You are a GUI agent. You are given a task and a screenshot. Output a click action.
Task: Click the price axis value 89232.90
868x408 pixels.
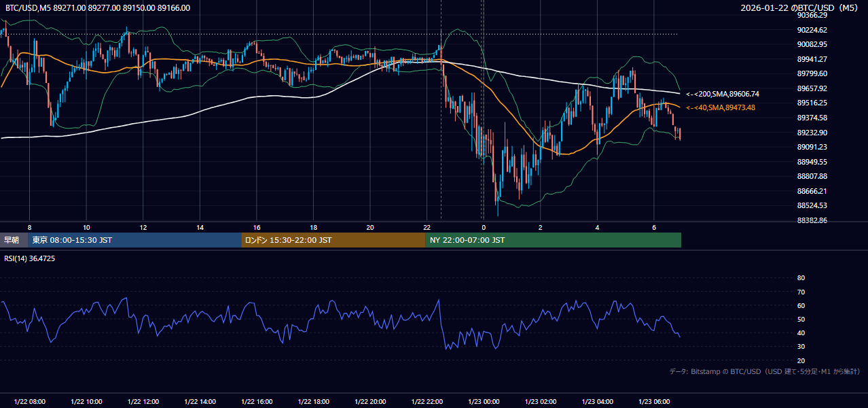[812, 133]
